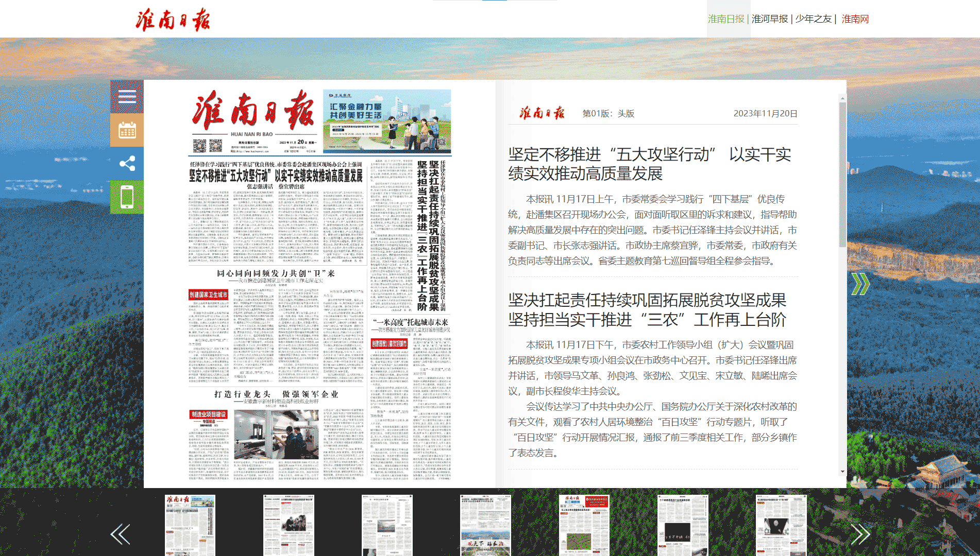Click the share icon in the sidebar
Viewport: 980px width, 556px height.
[x=127, y=164]
